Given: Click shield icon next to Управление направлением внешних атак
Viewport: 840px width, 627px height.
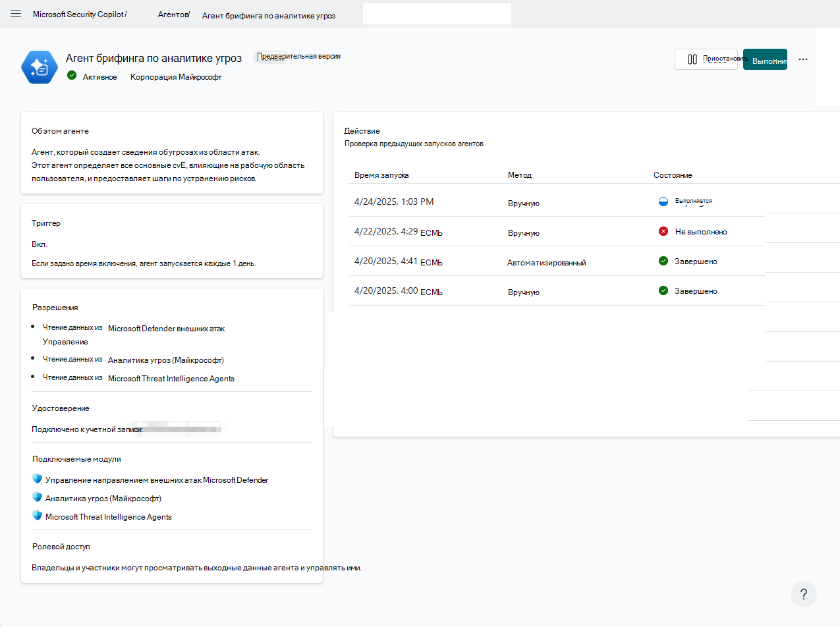Looking at the screenshot, I should (37, 479).
